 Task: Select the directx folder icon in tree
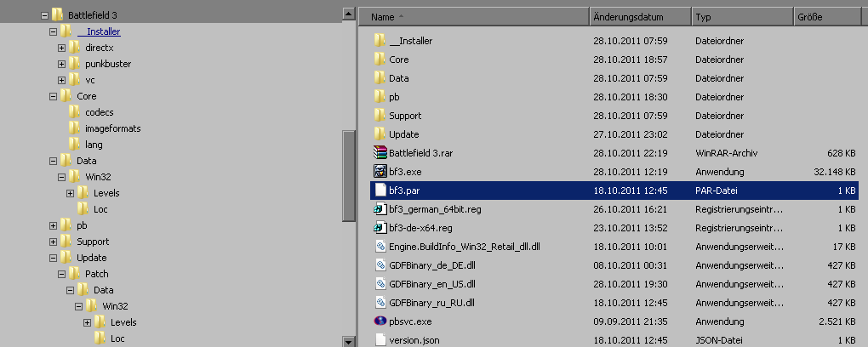point(75,48)
